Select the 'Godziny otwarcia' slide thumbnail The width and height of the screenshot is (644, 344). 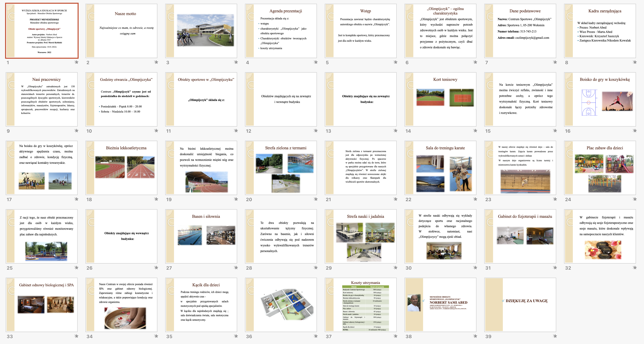coord(121,99)
